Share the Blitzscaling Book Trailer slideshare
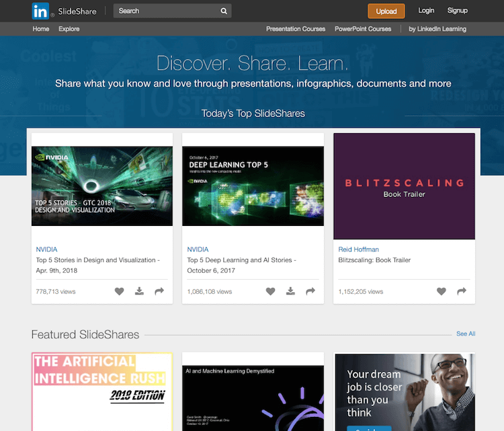 click(462, 291)
